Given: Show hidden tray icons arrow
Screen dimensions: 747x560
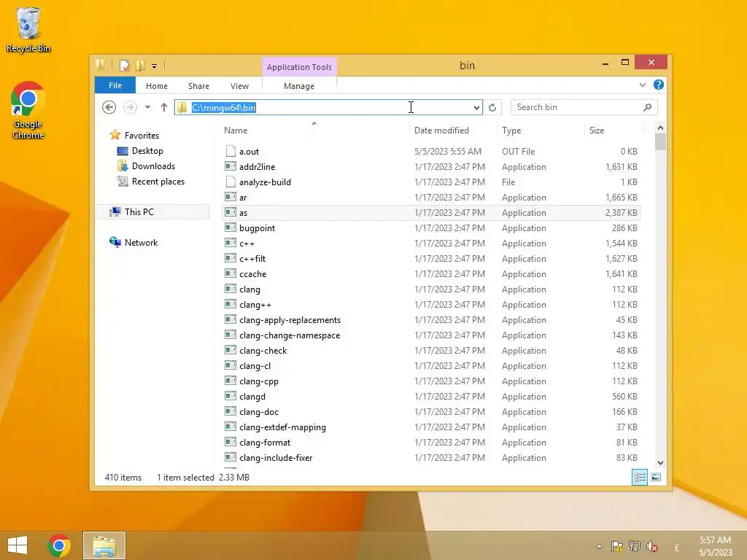Looking at the screenshot, I should pyautogui.click(x=600, y=546).
